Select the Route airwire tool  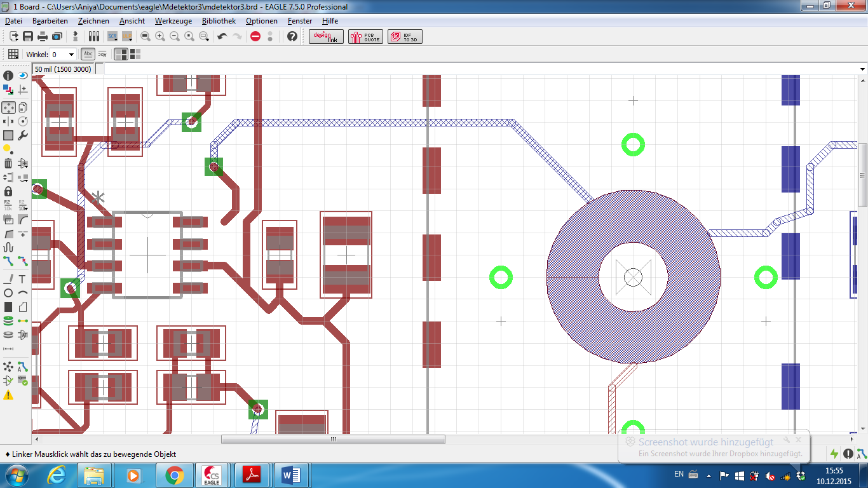[x=8, y=261]
